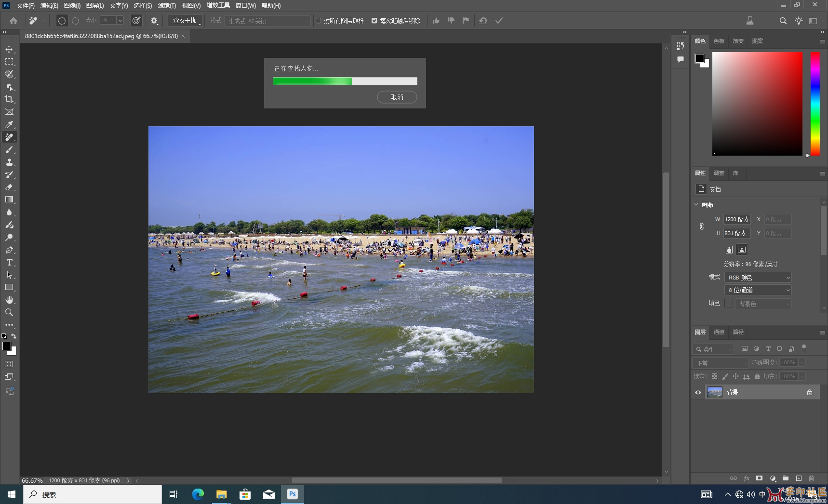The height and width of the screenshot is (504, 828).
Task: Open 生成式 AI 关闭 mode dropdown
Action: coord(268,21)
